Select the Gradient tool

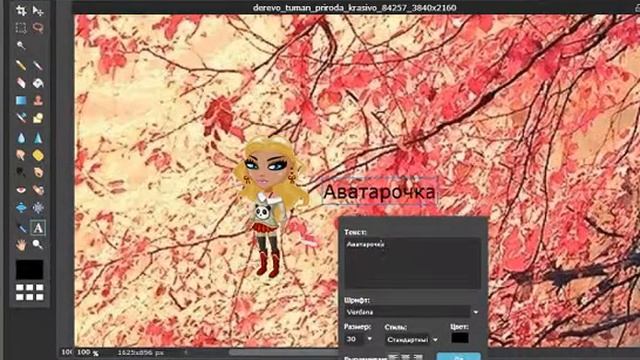click(x=21, y=100)
